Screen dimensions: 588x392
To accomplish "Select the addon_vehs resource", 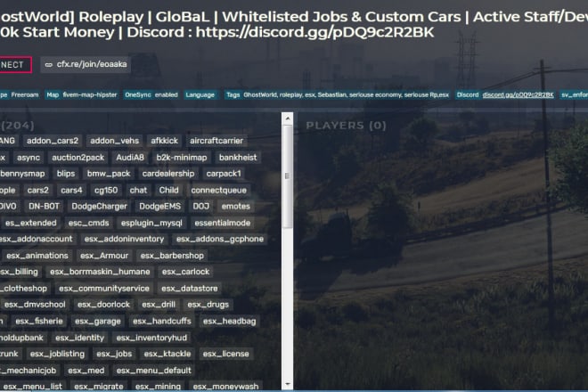I will pyautogui.click(x=114, y=141).
